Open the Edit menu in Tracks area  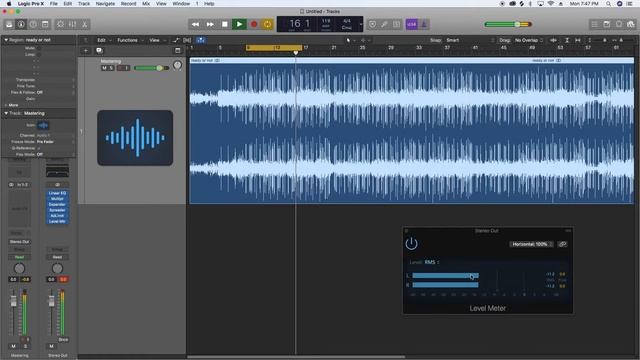104,40
